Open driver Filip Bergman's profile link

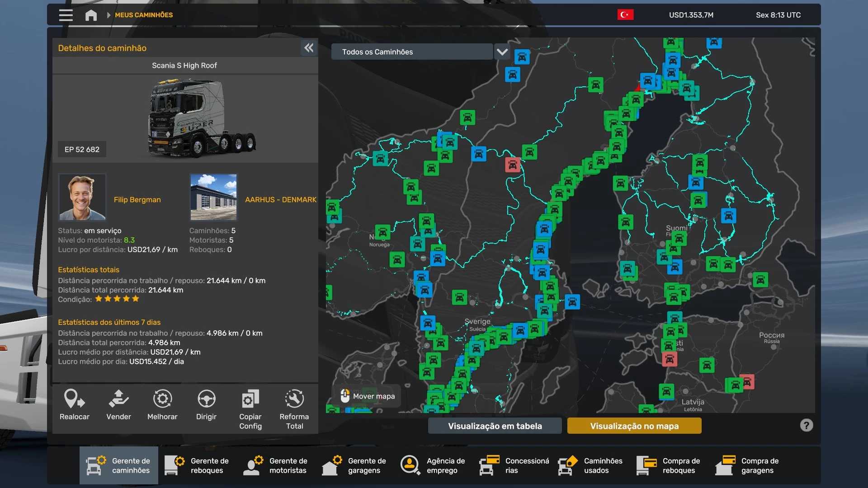coord(137,200)
